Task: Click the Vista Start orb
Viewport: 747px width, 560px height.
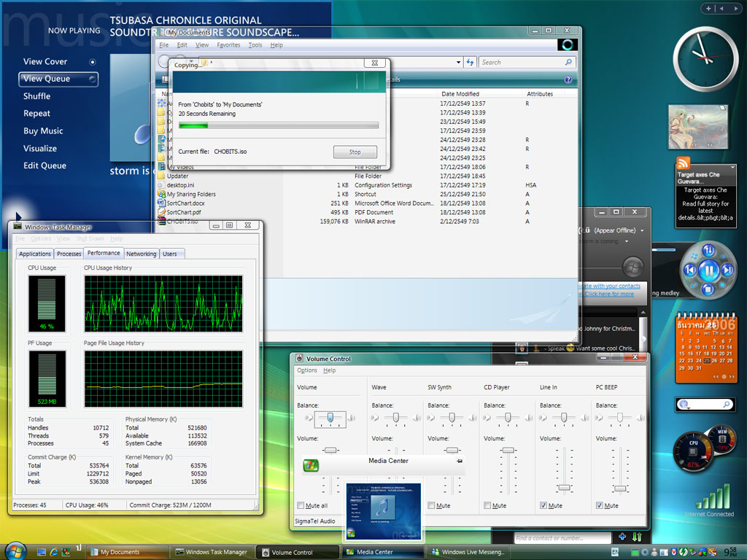Action: click(x=15, y=551)
